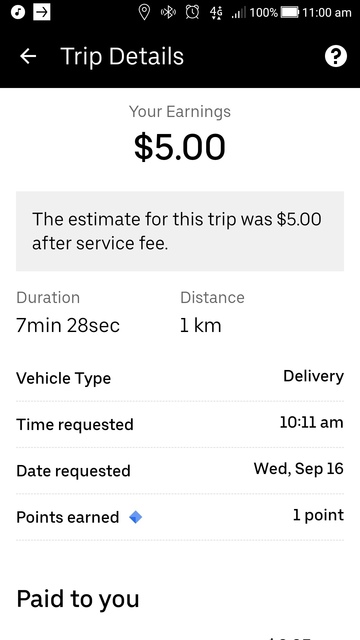Tap the back arrow in Trip Details header
360x640 pixels.
pos(28,56)
